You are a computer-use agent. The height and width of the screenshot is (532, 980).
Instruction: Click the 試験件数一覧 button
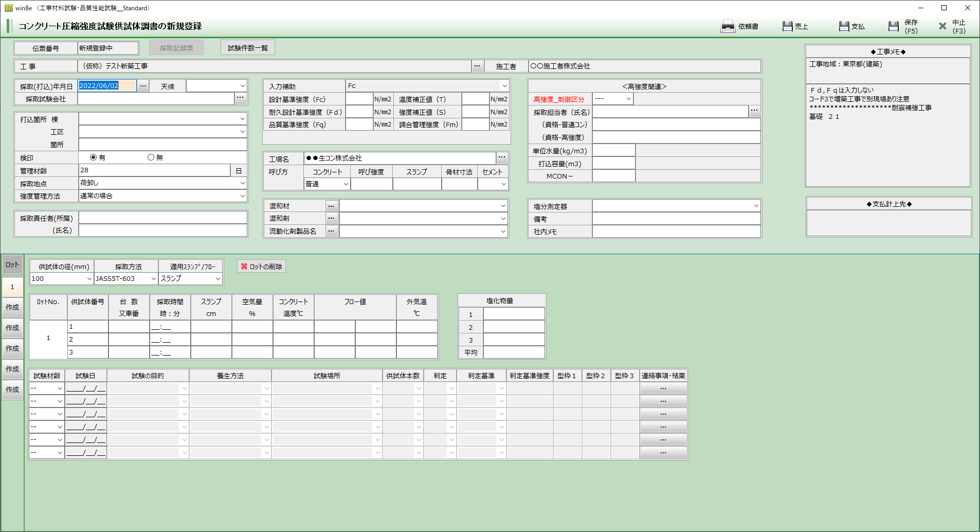tap(248, 48)
